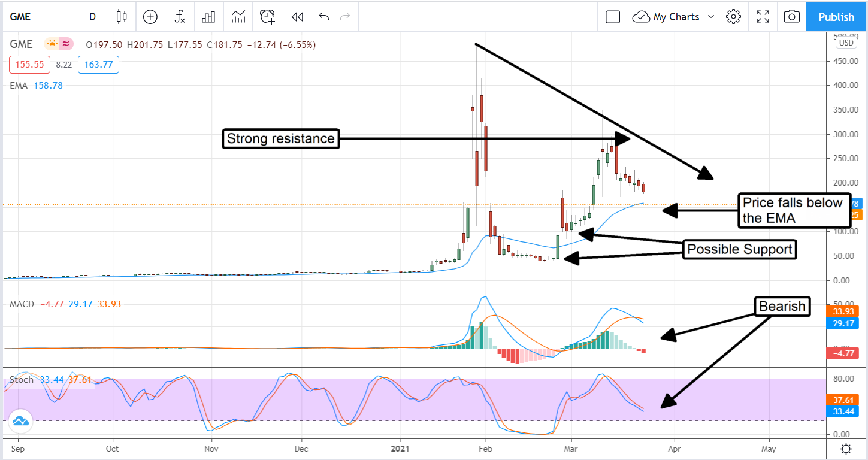Click the compare or add symbol icon
Image resolution: width=868 pixels, height=460 pixels.
click(150, 17)
